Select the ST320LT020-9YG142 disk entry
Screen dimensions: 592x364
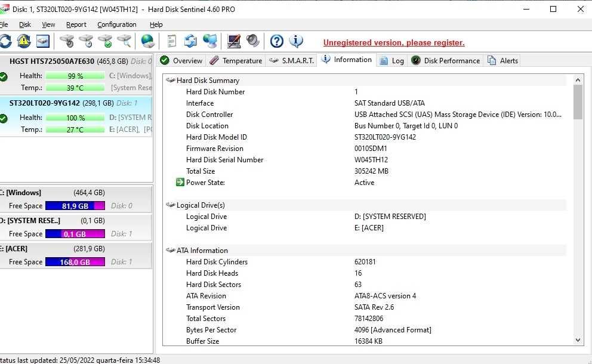pos(76,117)
